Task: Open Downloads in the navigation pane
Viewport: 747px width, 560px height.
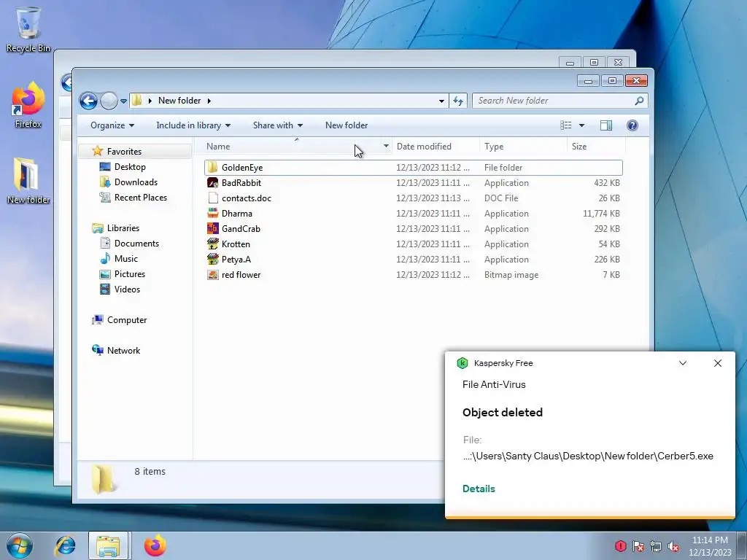Action: [135, 182]
